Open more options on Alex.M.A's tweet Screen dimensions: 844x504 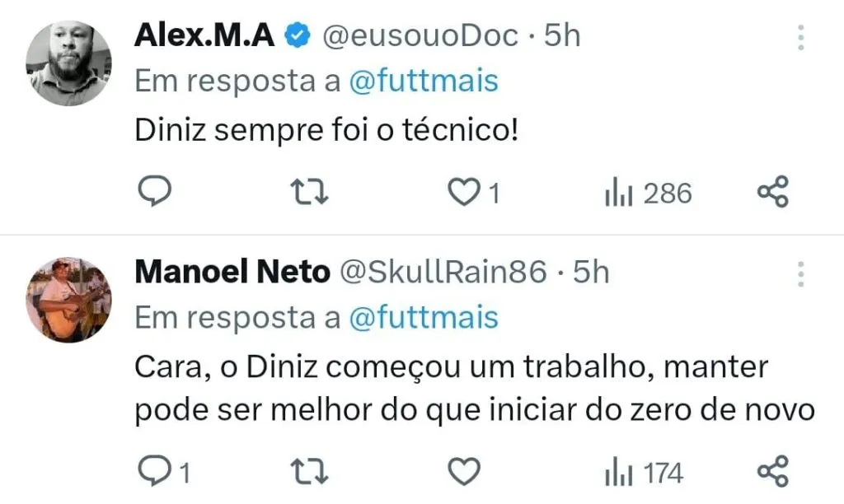(799, 38)
